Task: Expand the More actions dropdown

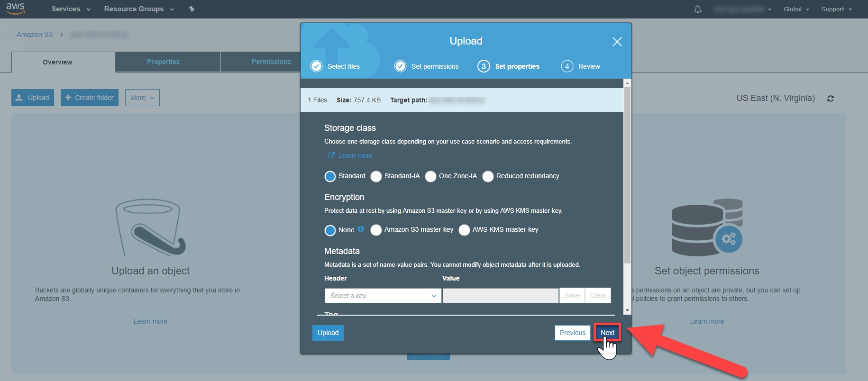Action: pos(142,98)
